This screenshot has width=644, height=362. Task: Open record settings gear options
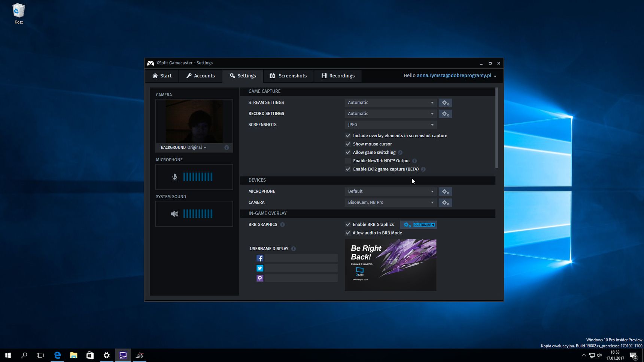pos(445,114)
